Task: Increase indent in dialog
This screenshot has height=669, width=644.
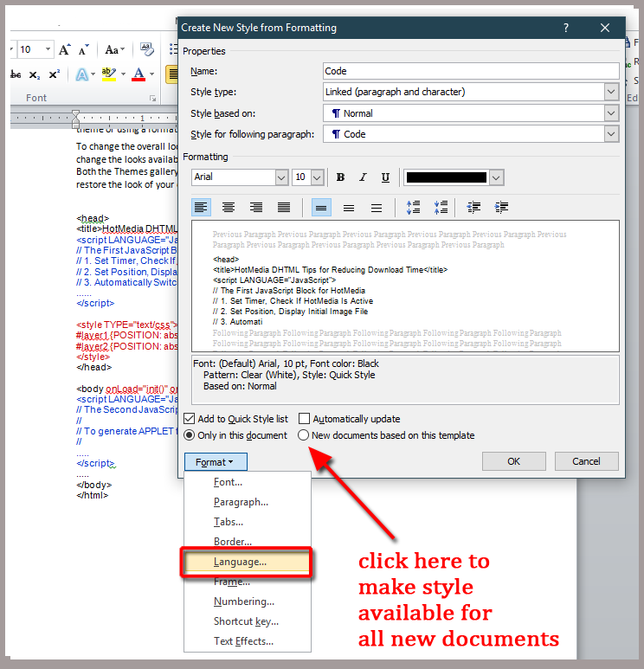Action: pyautogui.click(x=501, y=208)
